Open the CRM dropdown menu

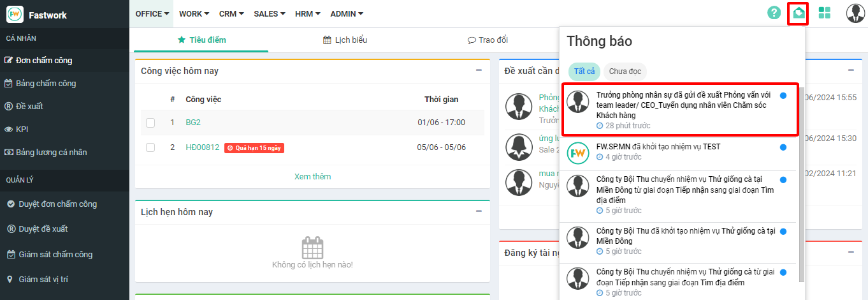[x=231, y=13]
